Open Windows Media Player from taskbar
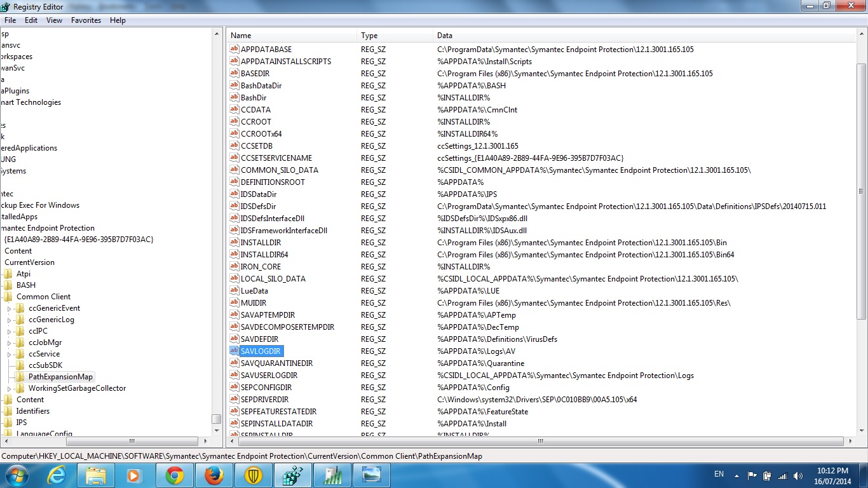868x488 pixels. (135, 475)
